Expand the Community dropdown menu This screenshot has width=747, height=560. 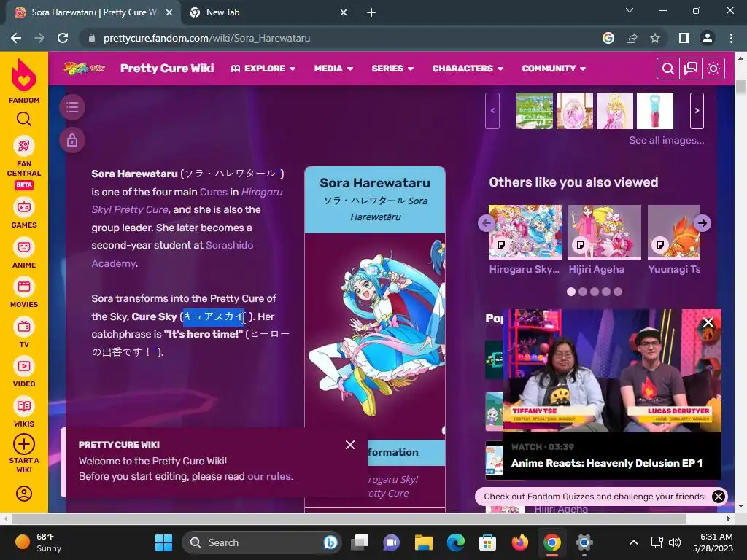(554, 69)
